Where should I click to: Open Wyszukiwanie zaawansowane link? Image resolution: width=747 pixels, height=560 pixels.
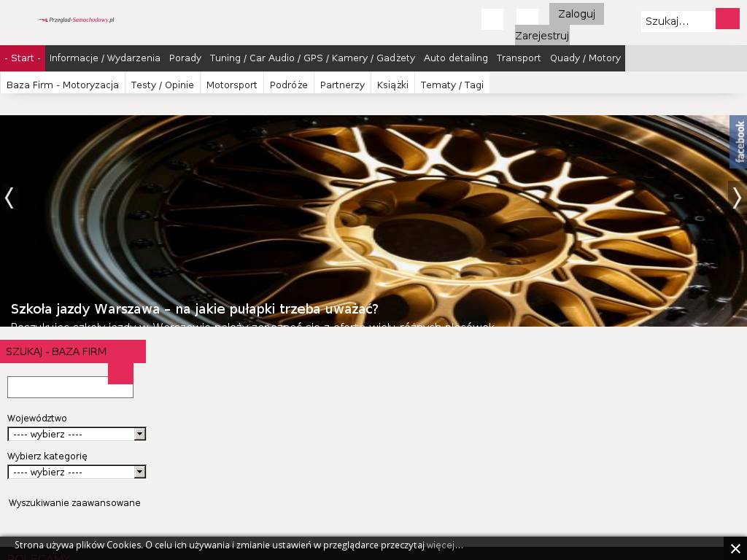click(x=74, y=503)
